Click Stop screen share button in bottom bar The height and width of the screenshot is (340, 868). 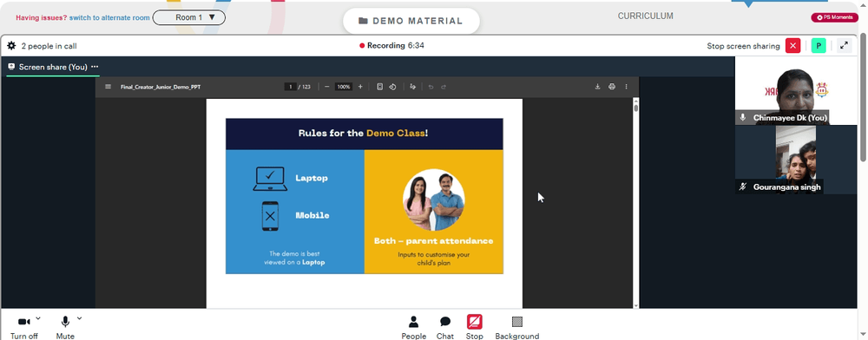click(475, 327)
